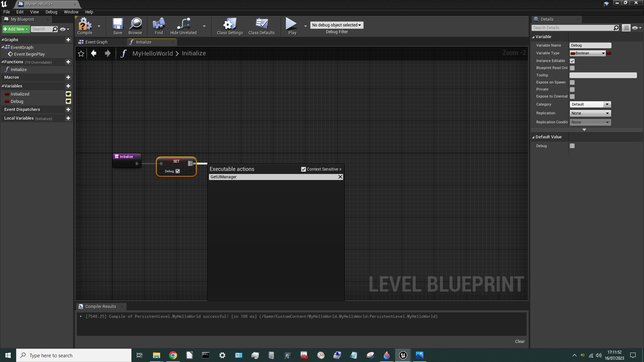Toggle Debug variable visibility eye
This screenshot has width=644, height=362.
[68, 102]
